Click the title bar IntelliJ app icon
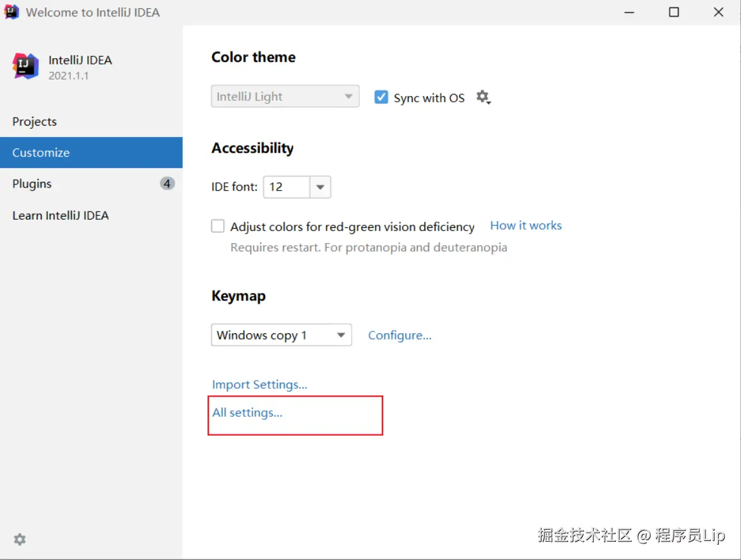The image size is (741, 560). pos(11,12)
